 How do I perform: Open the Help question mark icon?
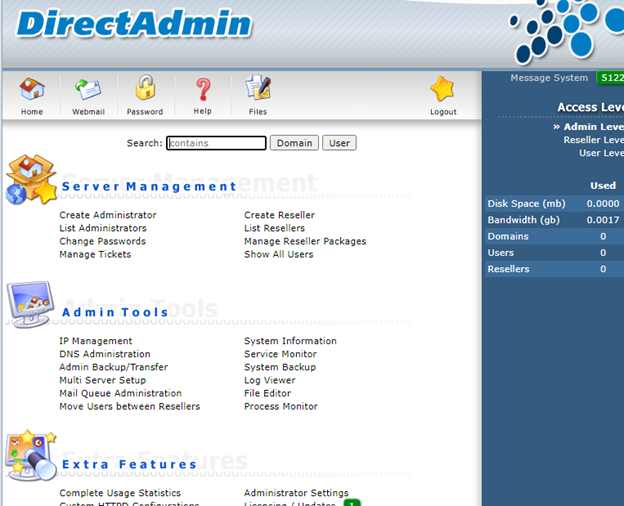[x=203, y=89]
